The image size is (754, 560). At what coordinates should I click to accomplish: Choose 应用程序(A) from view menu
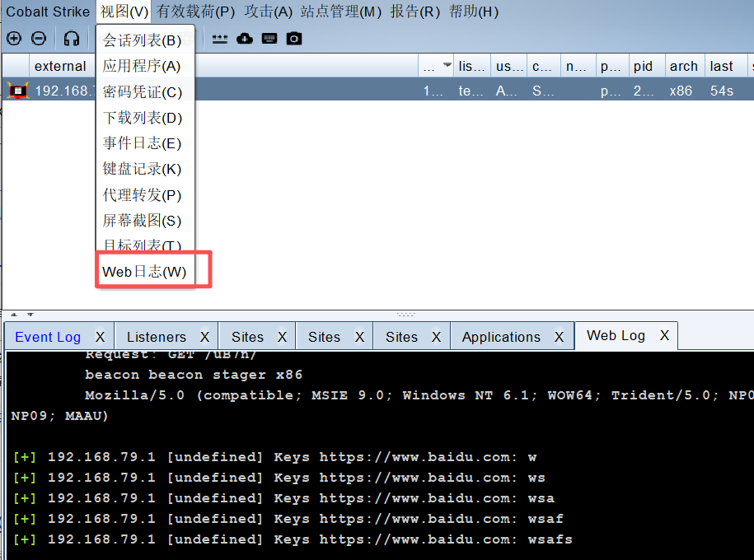[145, 66]
